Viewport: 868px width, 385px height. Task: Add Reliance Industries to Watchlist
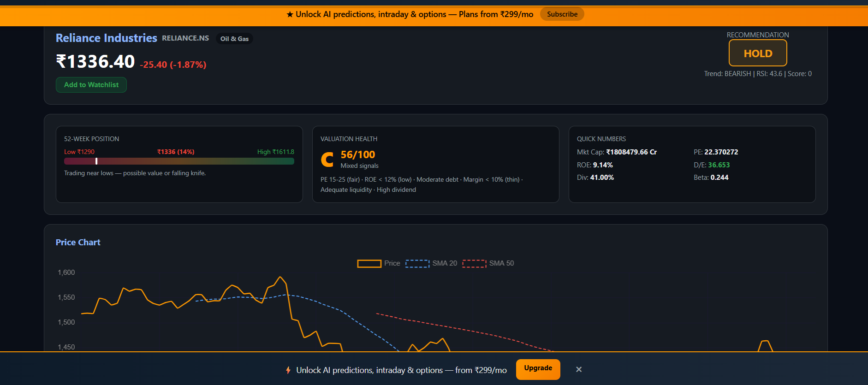(x=91, y=85)
